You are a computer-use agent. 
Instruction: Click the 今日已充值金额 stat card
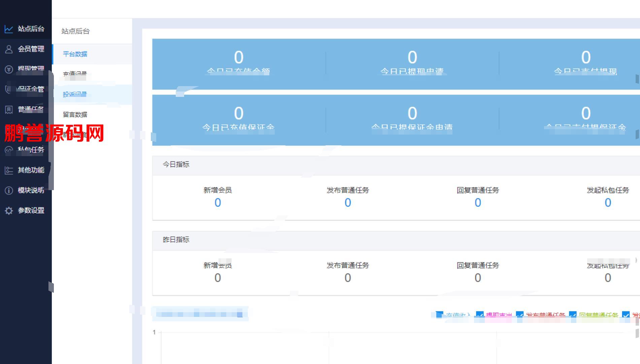239,64
